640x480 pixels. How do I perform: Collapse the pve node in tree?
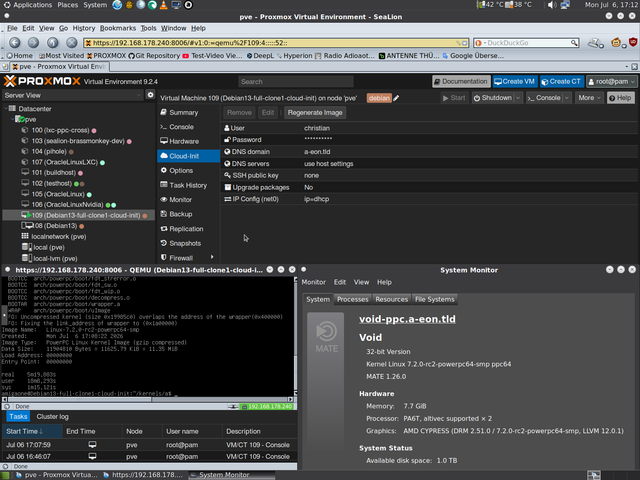point(12,119)
